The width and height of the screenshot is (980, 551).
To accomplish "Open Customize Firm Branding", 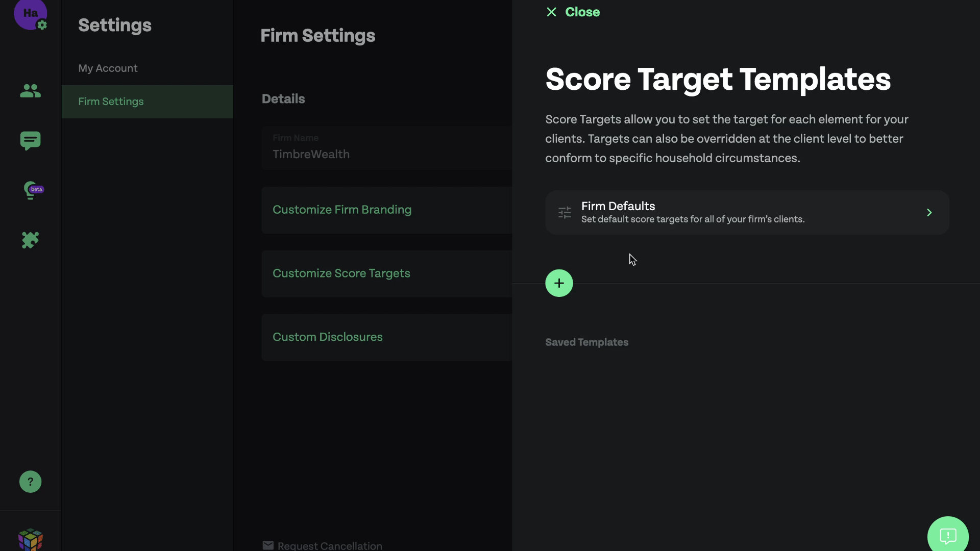I will [x=386, y=210].
